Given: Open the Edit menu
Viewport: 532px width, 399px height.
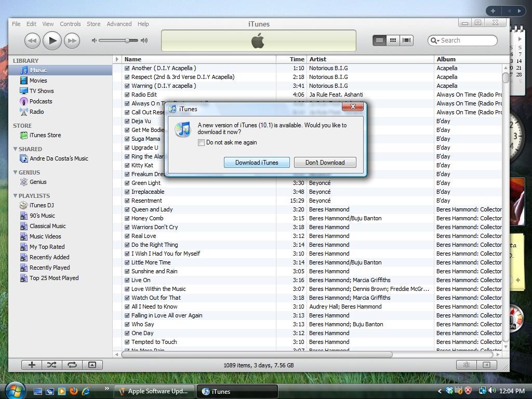Looking at the screenshot, I should coord(31,24).
